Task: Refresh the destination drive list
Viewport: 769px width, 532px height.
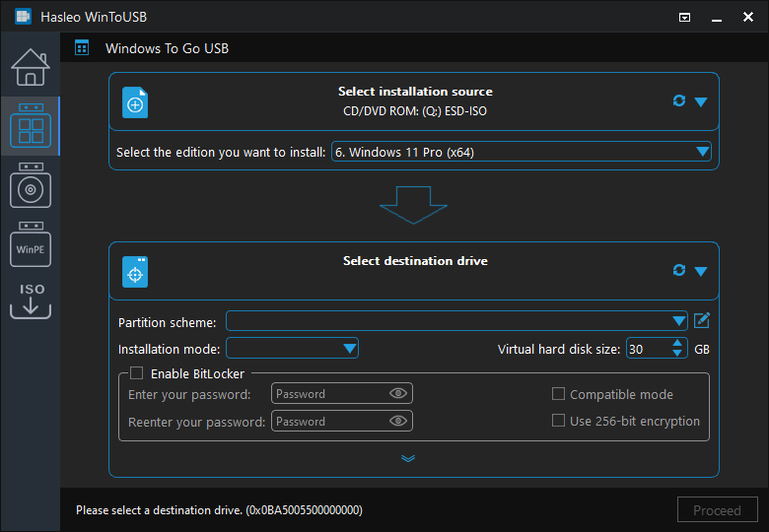Action: pos(678,270)
